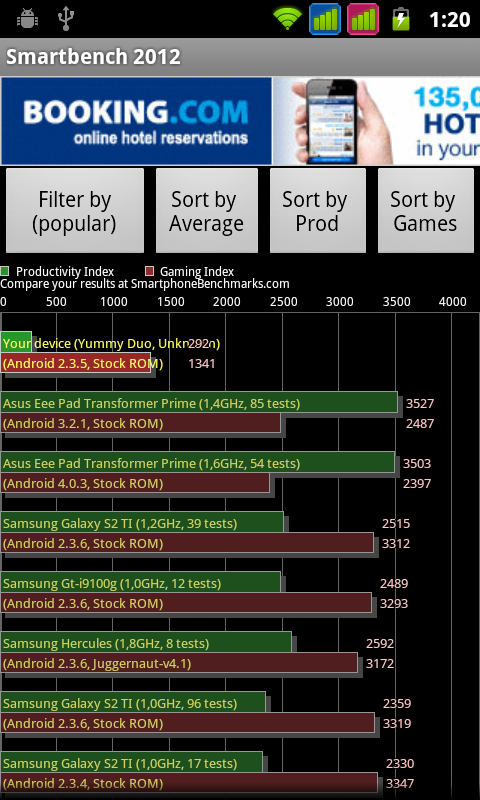This screenshot has width=480, height=800.
Task: Open the Filter by (popular) button
Action: tap(75, 211)
